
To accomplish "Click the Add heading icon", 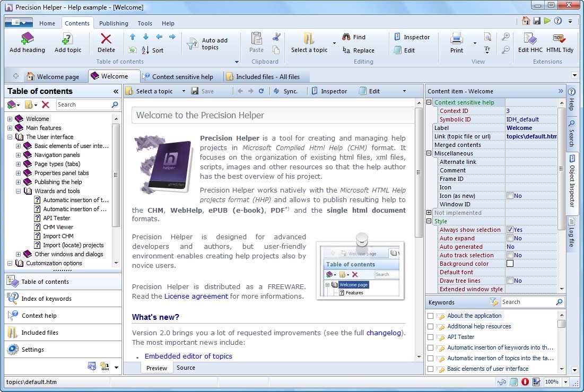I will (27, 39).
